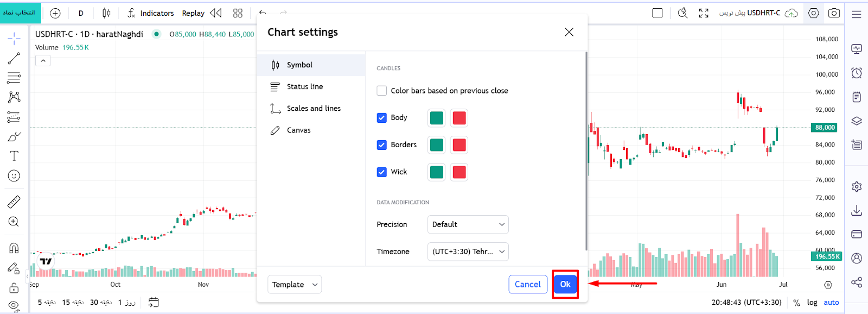
Task: Select the 5-minute timeframe shortcut
Action: coord(47,303)
